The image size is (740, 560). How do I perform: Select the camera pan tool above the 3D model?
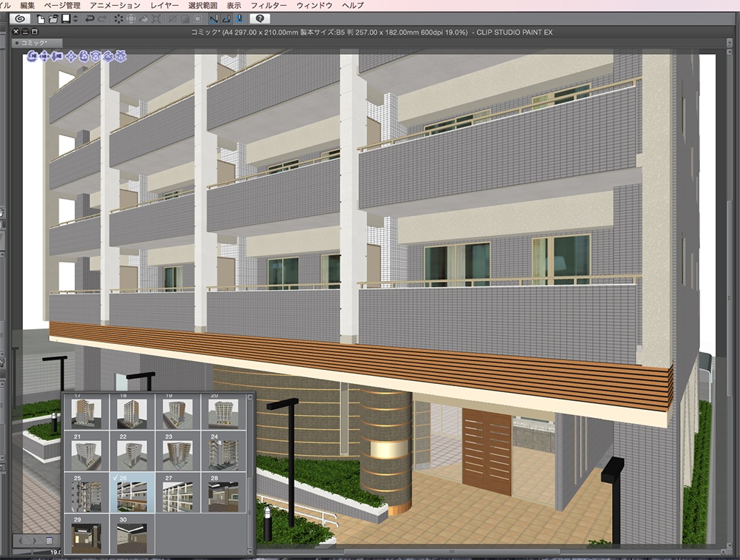[x=44, y=57]
